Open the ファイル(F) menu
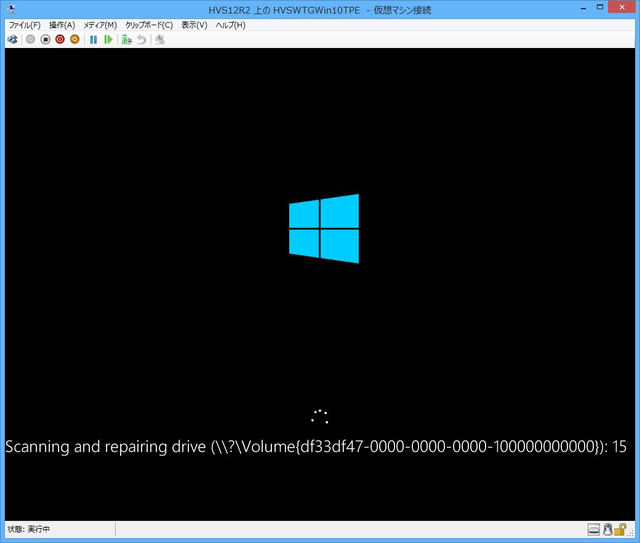This screenshot has height=543, width=640. (25, 25)
